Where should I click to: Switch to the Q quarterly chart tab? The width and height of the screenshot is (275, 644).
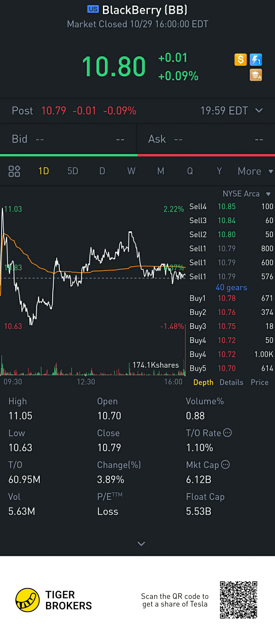[190, 171]
